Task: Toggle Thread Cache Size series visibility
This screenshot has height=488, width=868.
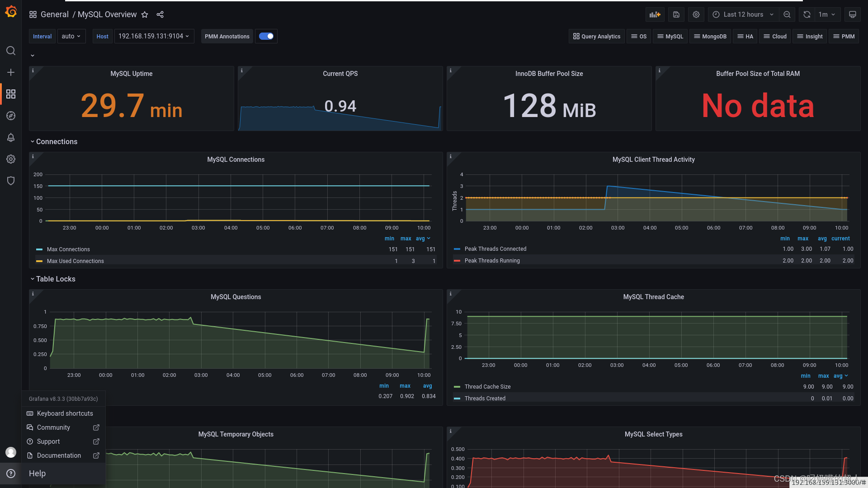Action: [x=487, y=387]
